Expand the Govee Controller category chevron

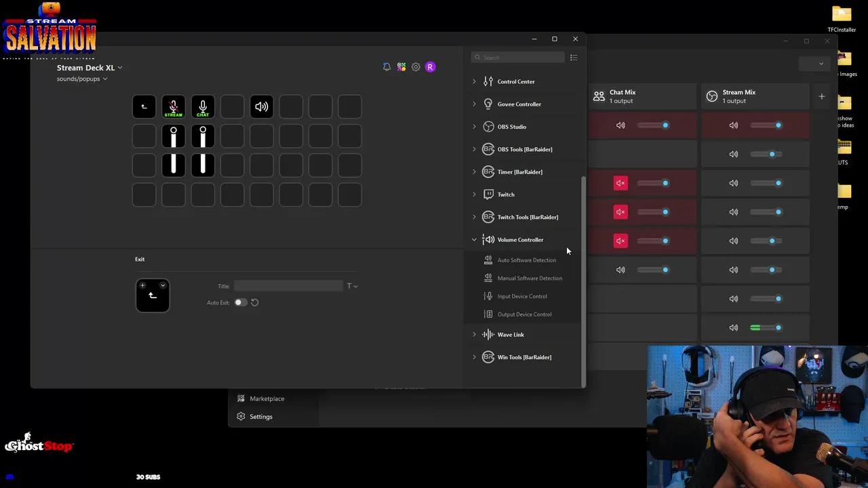pos(474,104)
